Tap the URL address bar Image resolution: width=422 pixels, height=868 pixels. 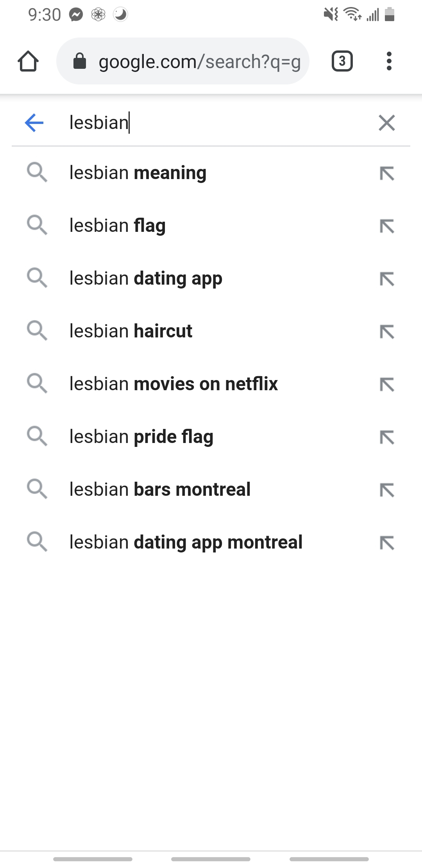[199, 61]
